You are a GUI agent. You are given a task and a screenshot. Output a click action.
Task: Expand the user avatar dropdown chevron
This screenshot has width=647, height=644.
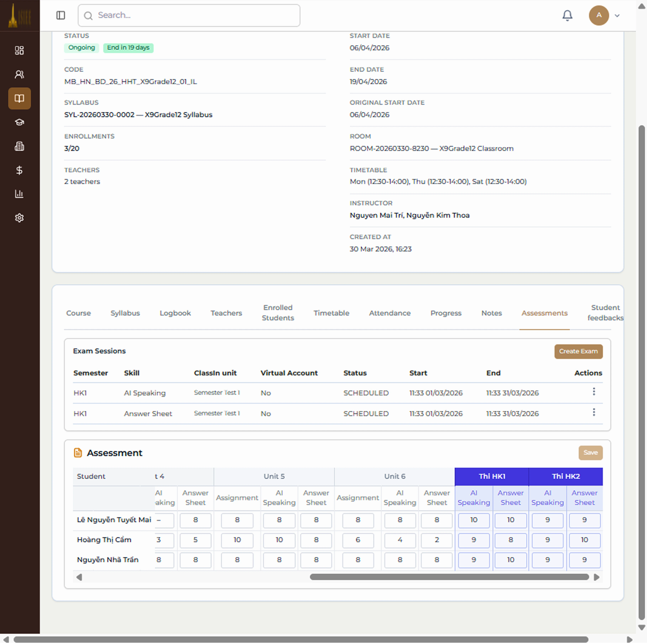click(x=617, y=15)
